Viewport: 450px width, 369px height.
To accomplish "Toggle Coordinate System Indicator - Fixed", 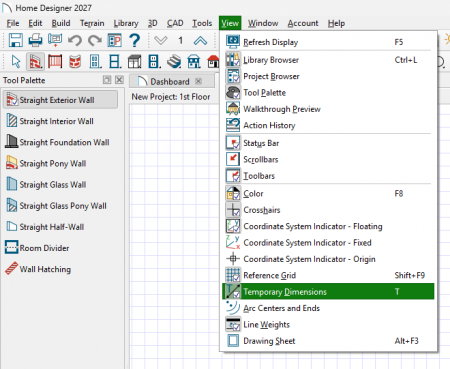I will point(328,243).
